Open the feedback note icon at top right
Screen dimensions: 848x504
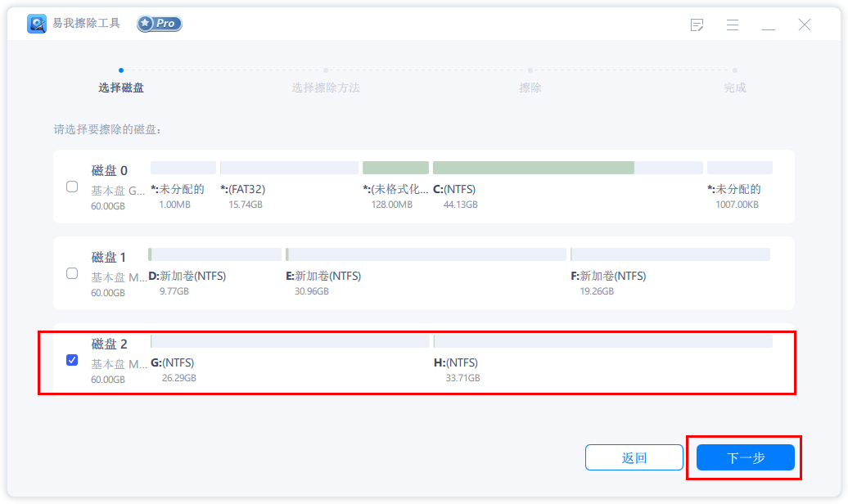[x=697, y=25]
